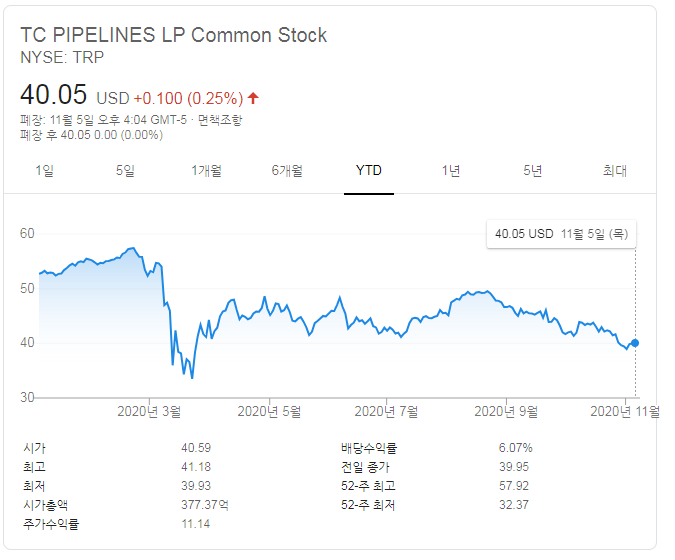Click the 폐장 후 40.05 after-hours line
Image resolution: width=675 pixels, height=560 pixels.
[x=91, y=135]
